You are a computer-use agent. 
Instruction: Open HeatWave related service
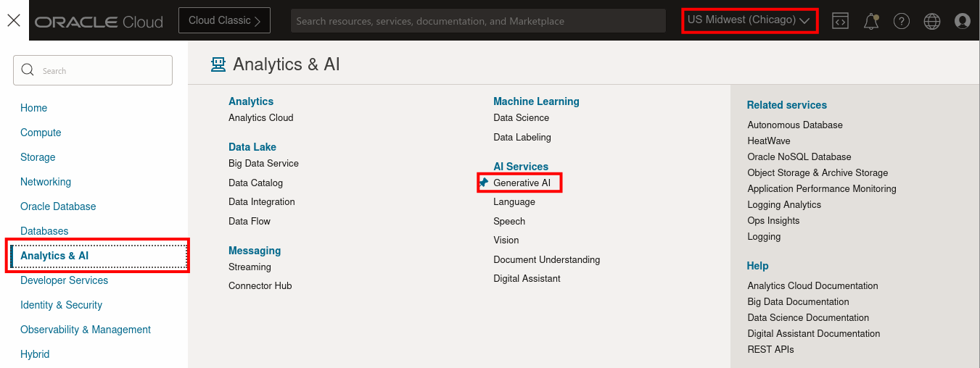(769, 141)
